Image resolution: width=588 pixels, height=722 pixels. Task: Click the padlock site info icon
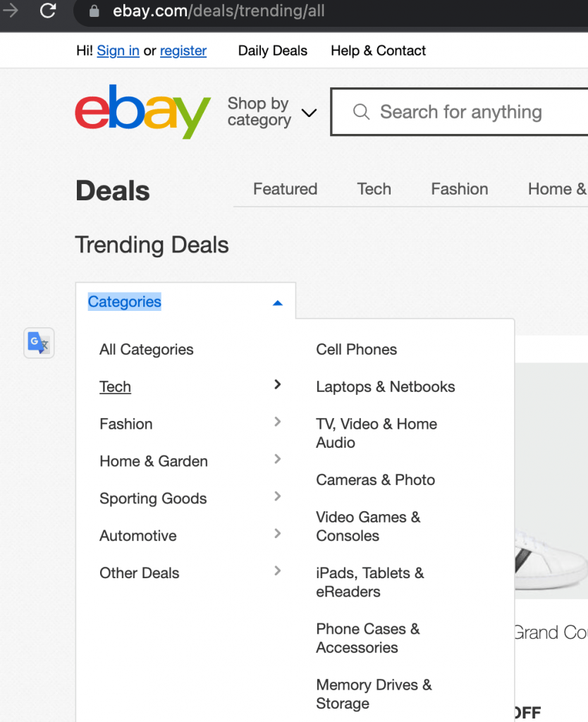[95, 11]
